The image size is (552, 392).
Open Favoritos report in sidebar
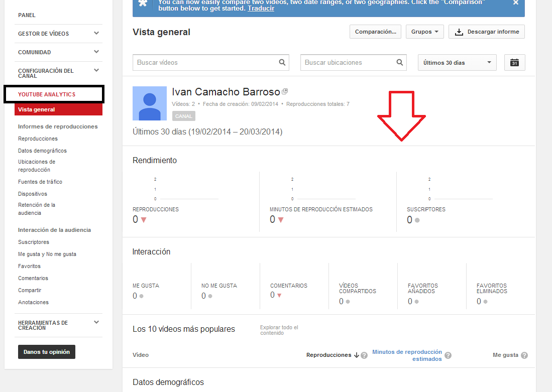pos(29,266)
